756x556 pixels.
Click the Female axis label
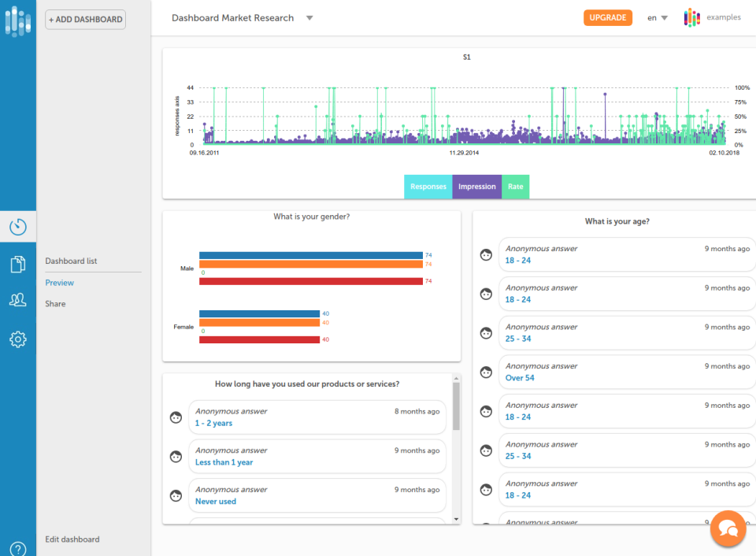pyautogui.click(x=183, y=327)
